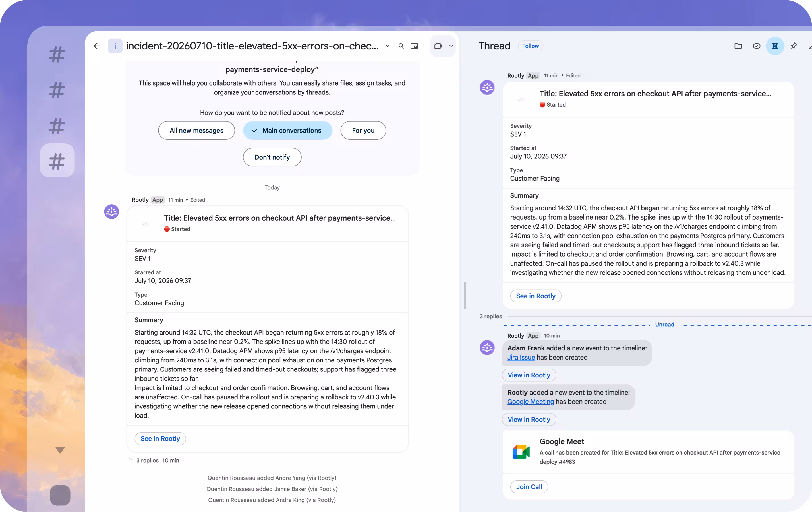
Task: Click 'Quentin Rousseau added Jamie Baker' line
Action: coord(272,489)
